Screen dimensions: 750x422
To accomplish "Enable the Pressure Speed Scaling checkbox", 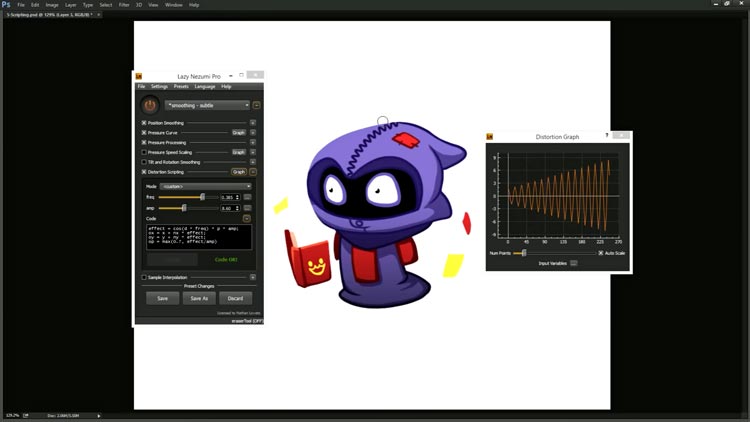I will (x=144, y=152).
